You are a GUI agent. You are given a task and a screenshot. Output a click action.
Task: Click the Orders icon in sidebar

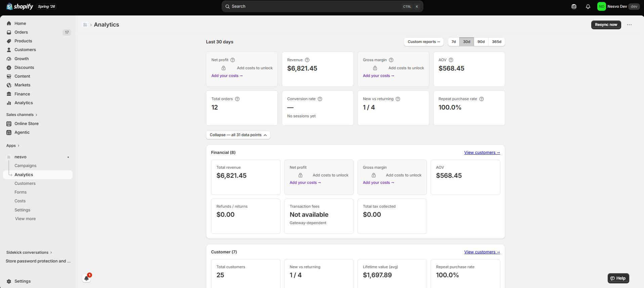point(9,32)
